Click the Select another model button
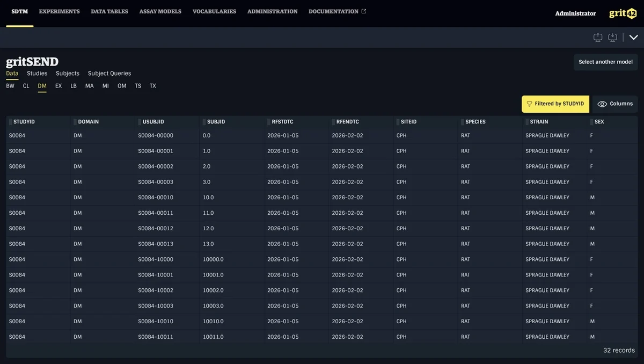The width and height of the screenshot is (644, 364). pos(605,62)
